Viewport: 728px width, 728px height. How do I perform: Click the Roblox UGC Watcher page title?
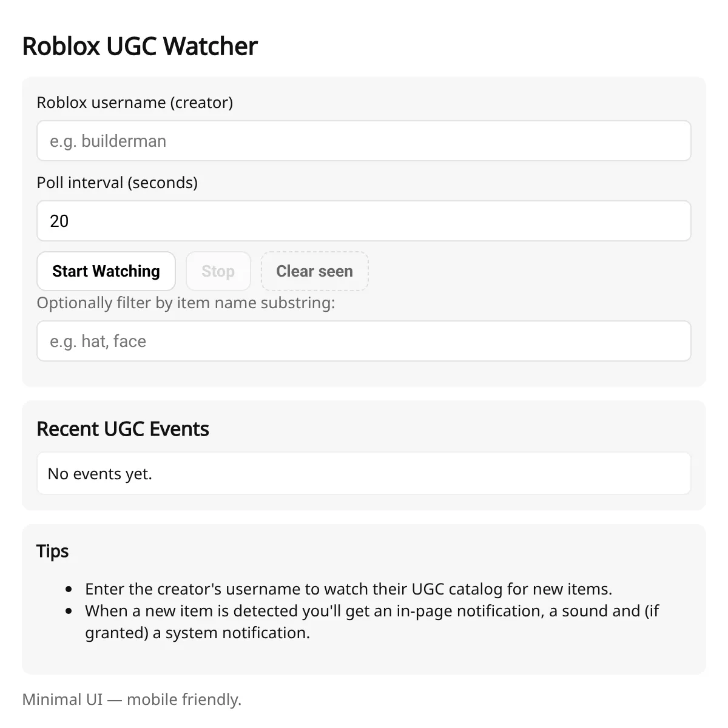tap(140, 46)
